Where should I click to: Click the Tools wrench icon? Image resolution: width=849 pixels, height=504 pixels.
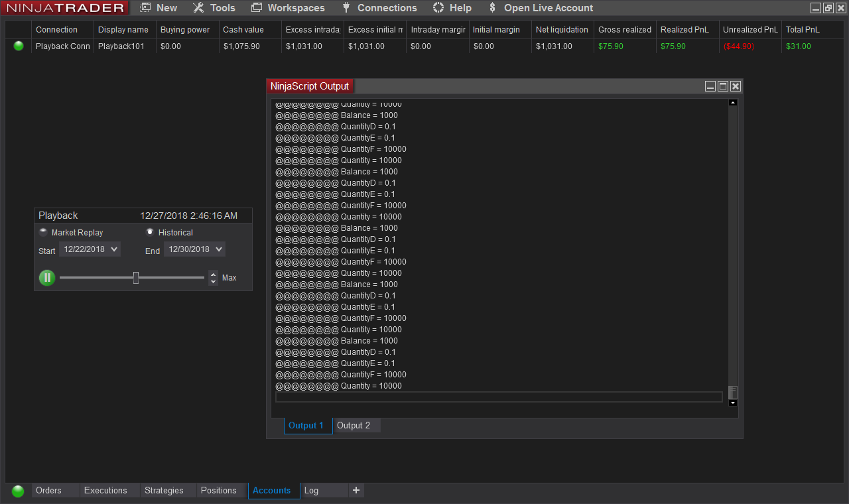coord(198,8)
